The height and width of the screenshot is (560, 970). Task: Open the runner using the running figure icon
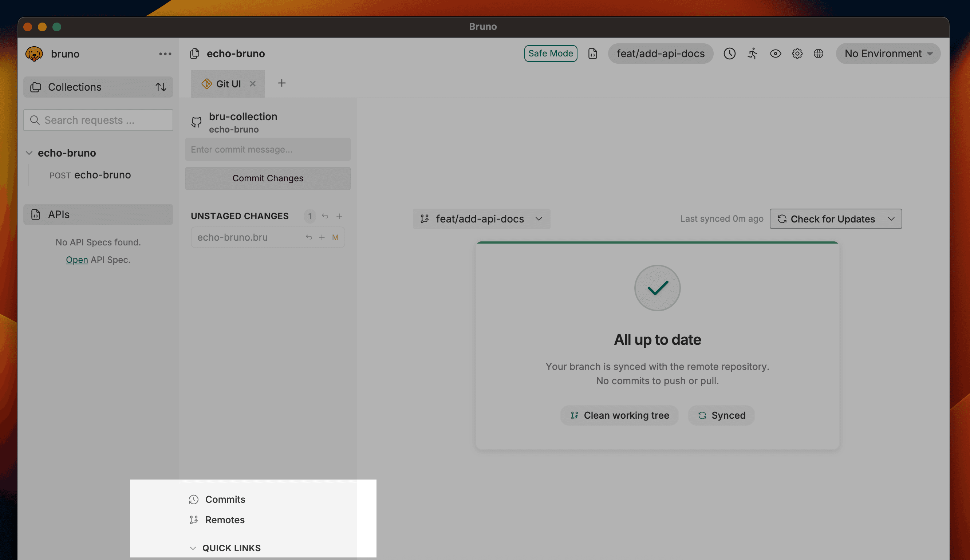pyautogui.click(x=752, y=54)
